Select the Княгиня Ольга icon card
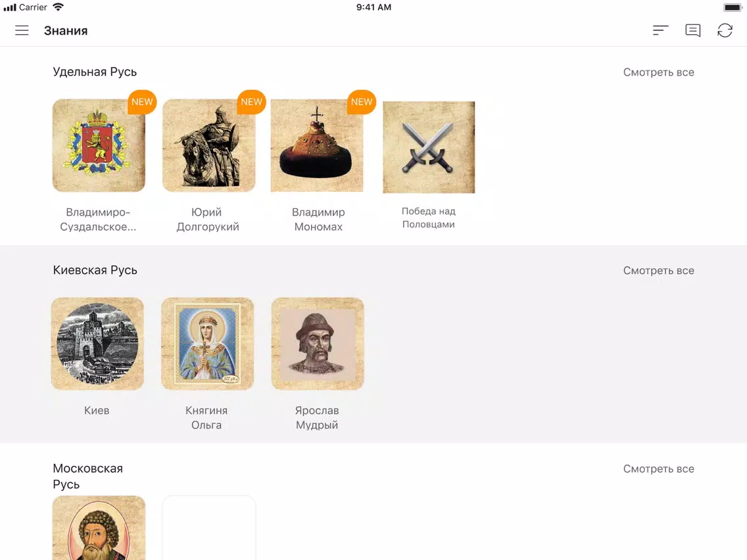747x560 pixels. [207, 344]
